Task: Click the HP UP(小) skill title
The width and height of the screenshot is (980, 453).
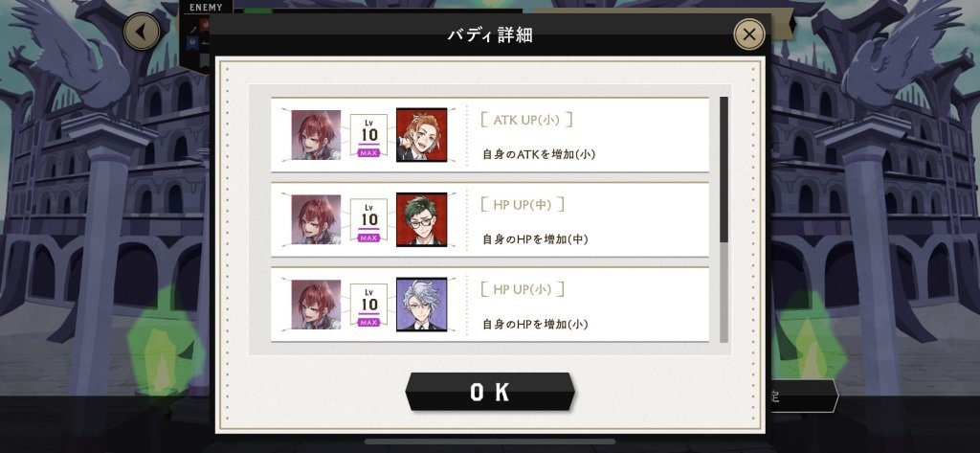Action: click(x=523, y=289)
